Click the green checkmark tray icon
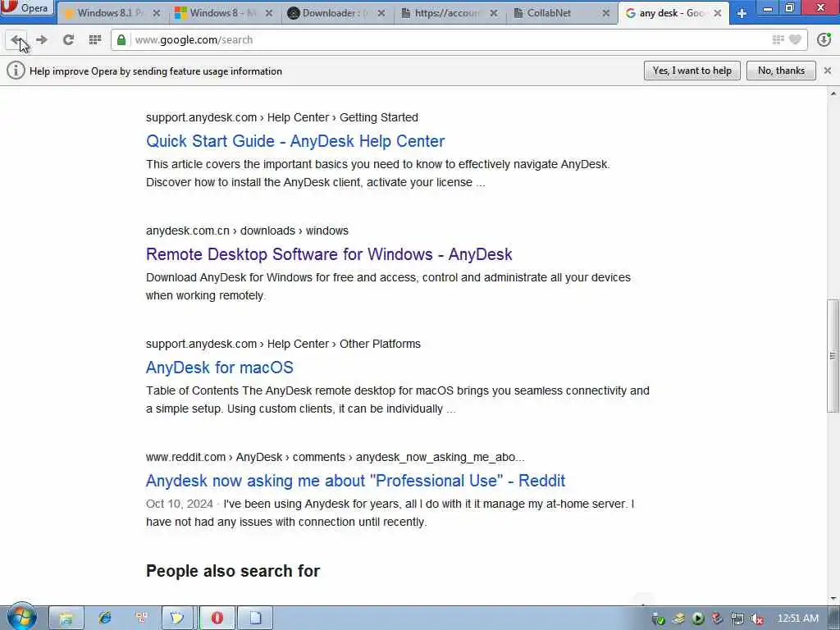This screenshot has height=630, width=840. pyautogui.click(x=659, y=619)
